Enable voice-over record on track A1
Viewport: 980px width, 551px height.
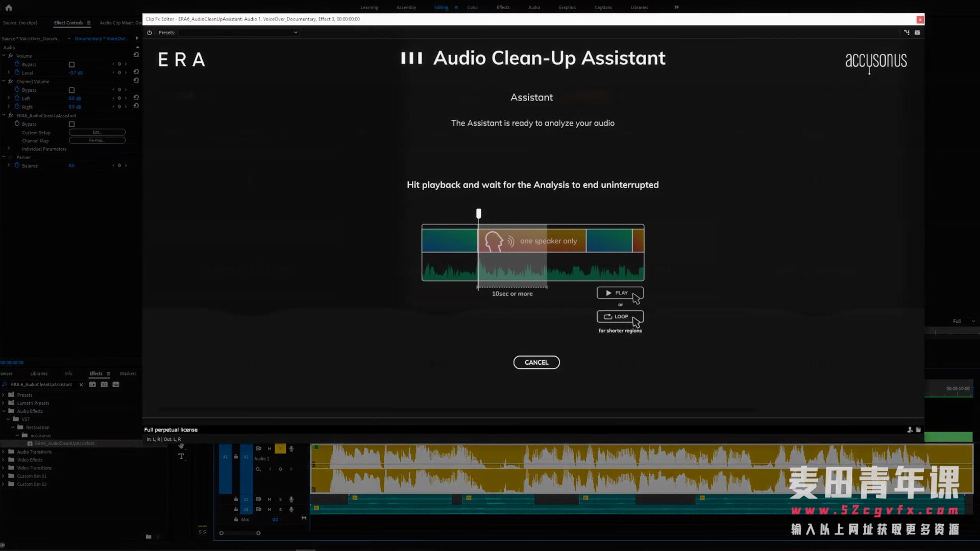pos(291,449)
